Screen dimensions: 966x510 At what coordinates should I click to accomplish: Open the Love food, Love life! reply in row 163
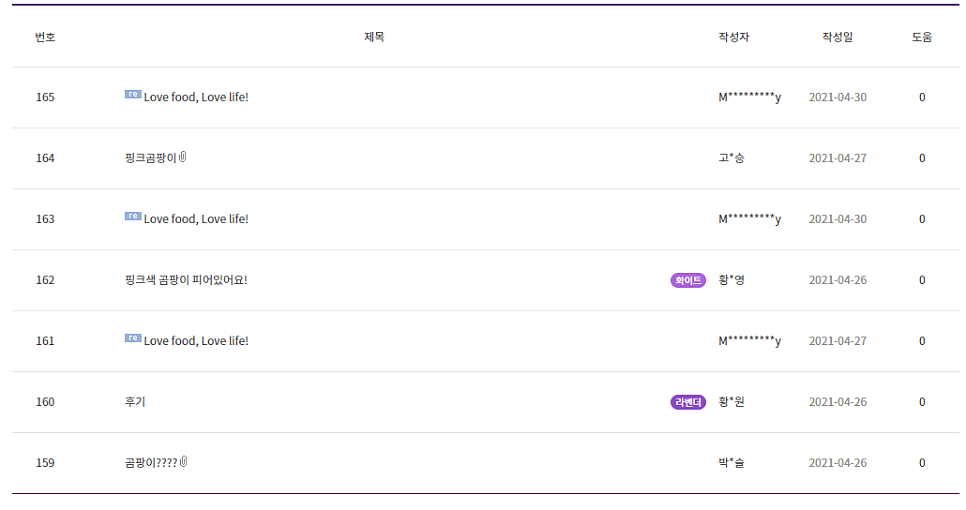pos(196,219)
